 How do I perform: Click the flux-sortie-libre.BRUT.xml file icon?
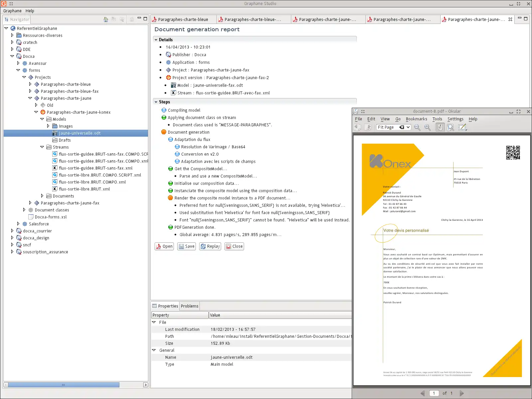(55, 189)
